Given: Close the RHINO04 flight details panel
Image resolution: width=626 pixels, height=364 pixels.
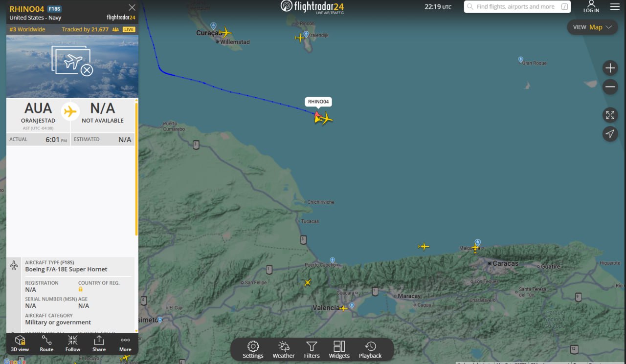Looking at the screenshot, I should tap(132, 7).
